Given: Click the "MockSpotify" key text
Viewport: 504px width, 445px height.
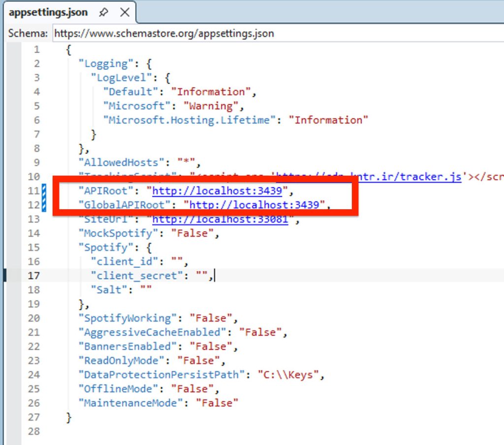Looking at the screenshot, I should (x=118, y=233).
